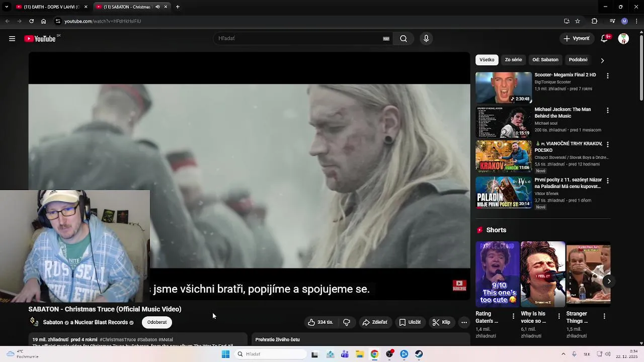Open Scooter Megamix Final 2 HD thumbnail
Image resolution: width=644 pixels, height=362 pixels.
[x=504, y=87]
